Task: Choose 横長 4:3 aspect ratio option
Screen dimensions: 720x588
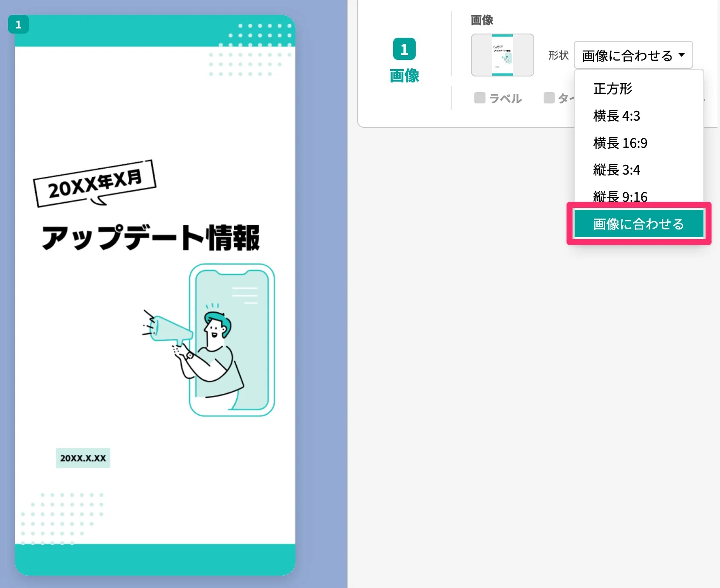Action: [616, 116]
